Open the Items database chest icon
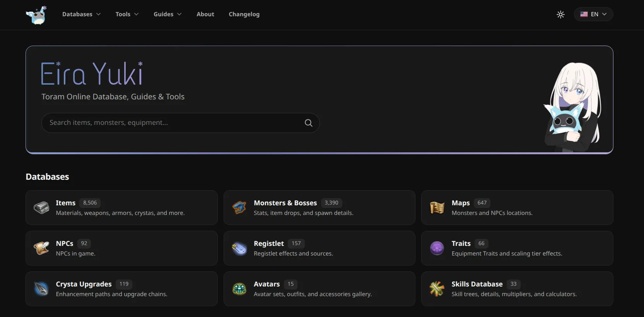Image resolution: width=644 pixels, height=317 pixels. [41, 208]
